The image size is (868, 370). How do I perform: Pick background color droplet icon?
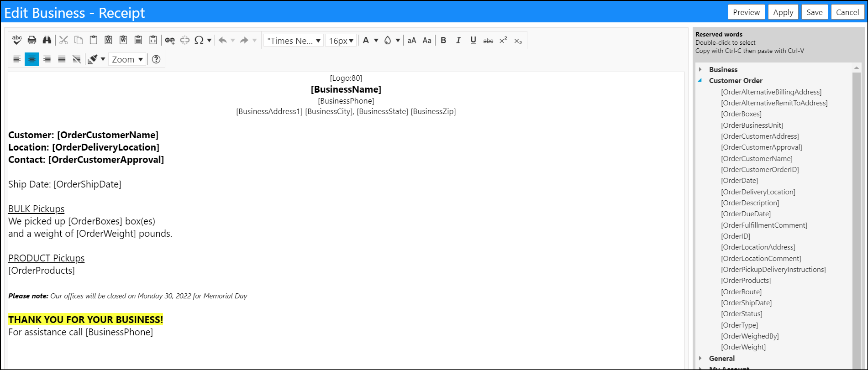pyautogui.click(x=388, y=40)
